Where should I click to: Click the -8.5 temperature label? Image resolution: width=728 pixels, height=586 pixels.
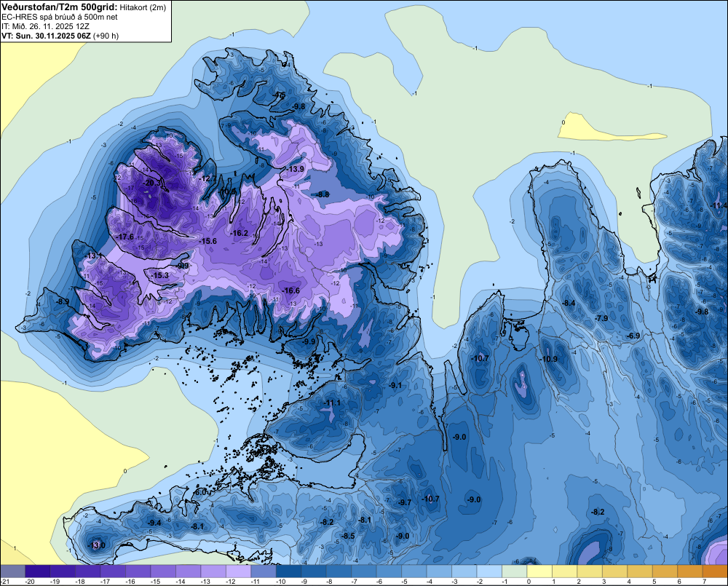pos(348,536)
